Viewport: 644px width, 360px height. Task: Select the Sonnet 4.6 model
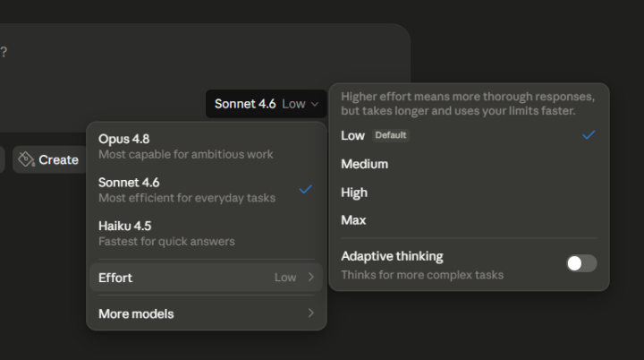207,190
